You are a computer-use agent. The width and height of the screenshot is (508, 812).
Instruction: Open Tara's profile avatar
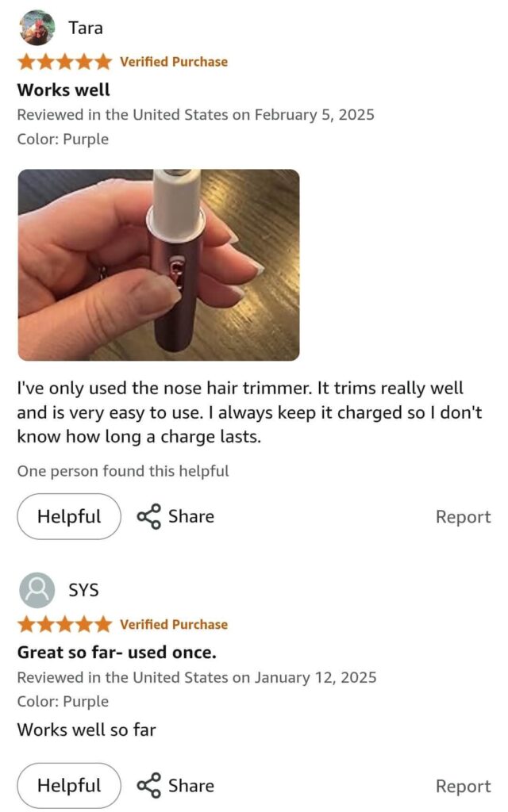[37, 28]
